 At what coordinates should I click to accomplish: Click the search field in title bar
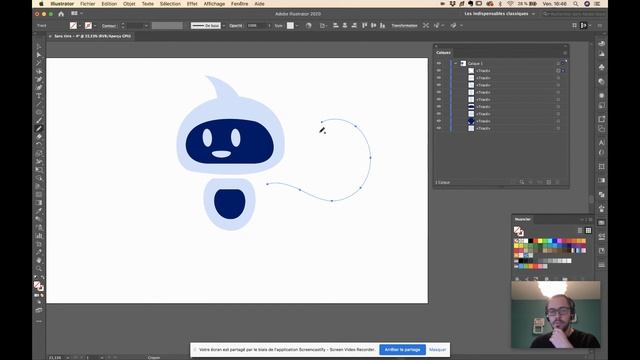pos(574,13)
